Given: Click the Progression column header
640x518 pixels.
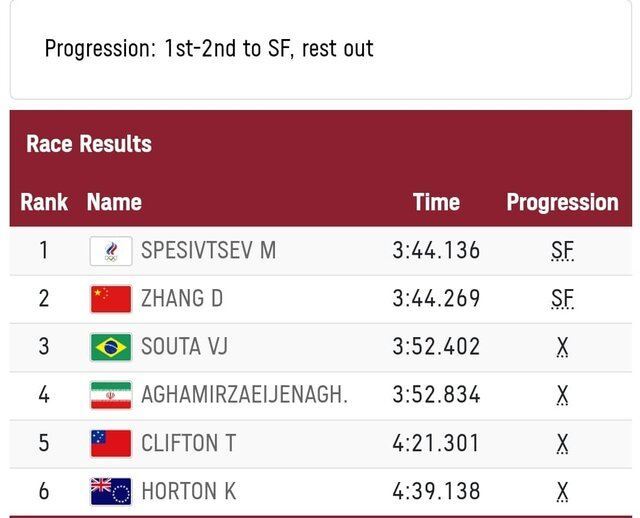Looking at the screenshot, I should 562,202.
